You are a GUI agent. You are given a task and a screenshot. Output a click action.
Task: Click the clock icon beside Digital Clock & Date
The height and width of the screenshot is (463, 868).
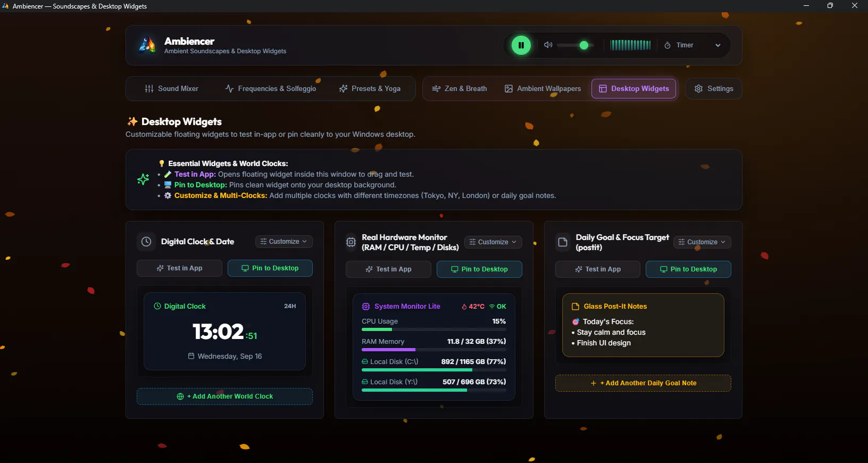(146, 242)
